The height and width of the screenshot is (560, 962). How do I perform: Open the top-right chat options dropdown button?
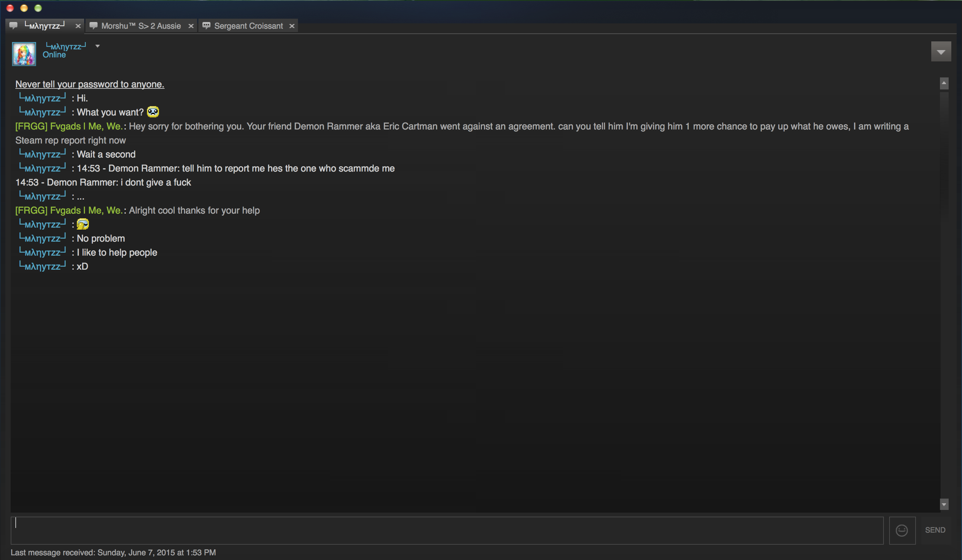click(x=941, y=51)
